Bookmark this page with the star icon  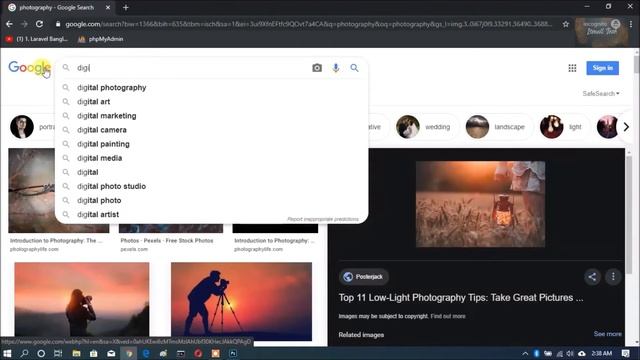[x=566, y=24]
